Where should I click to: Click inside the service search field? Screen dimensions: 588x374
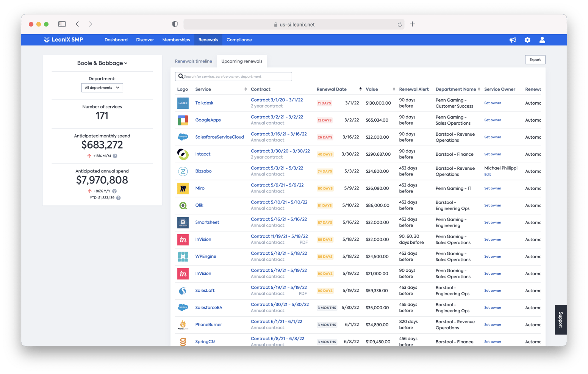[233, 76]
